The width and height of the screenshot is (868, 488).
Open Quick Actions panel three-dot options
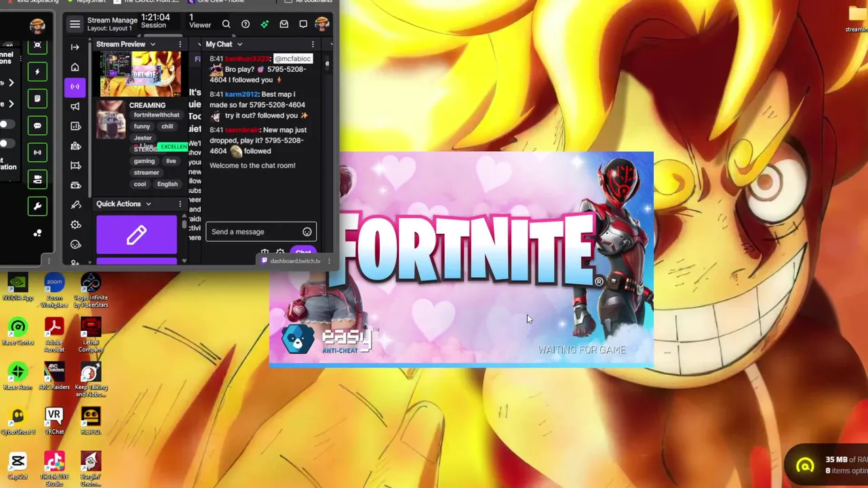(180, 204)
